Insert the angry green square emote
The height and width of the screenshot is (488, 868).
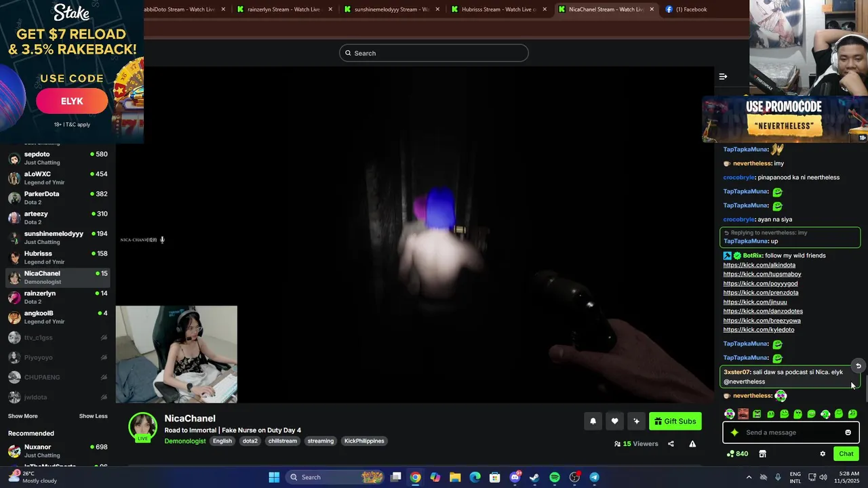757,413
